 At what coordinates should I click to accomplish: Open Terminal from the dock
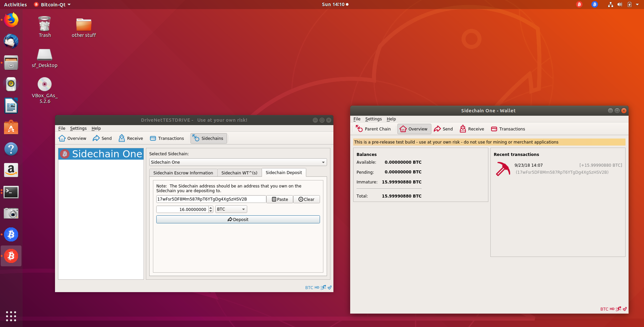coord(11,192)
